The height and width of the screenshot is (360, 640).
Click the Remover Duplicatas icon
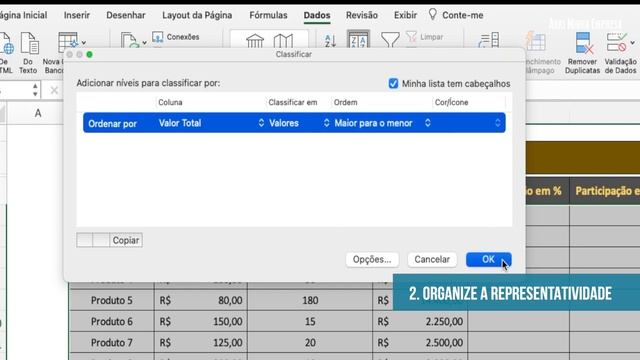(584, 43)
